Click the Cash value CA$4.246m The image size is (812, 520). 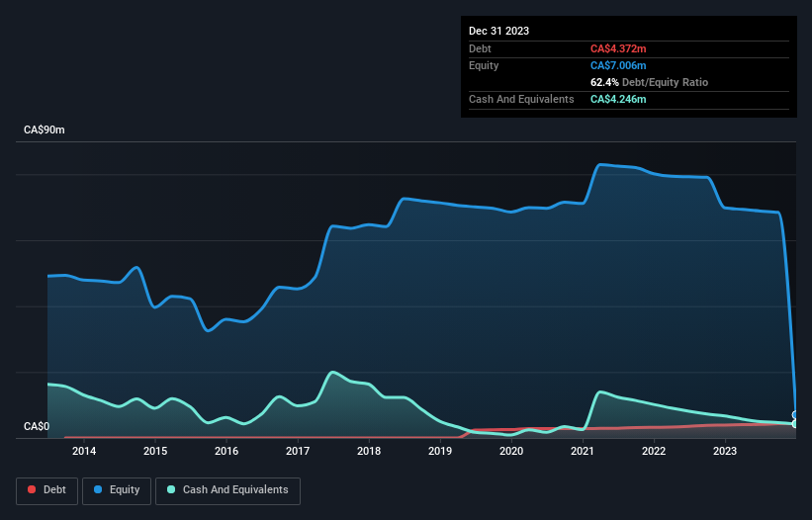pyautogui.click(x=618, y=99)
